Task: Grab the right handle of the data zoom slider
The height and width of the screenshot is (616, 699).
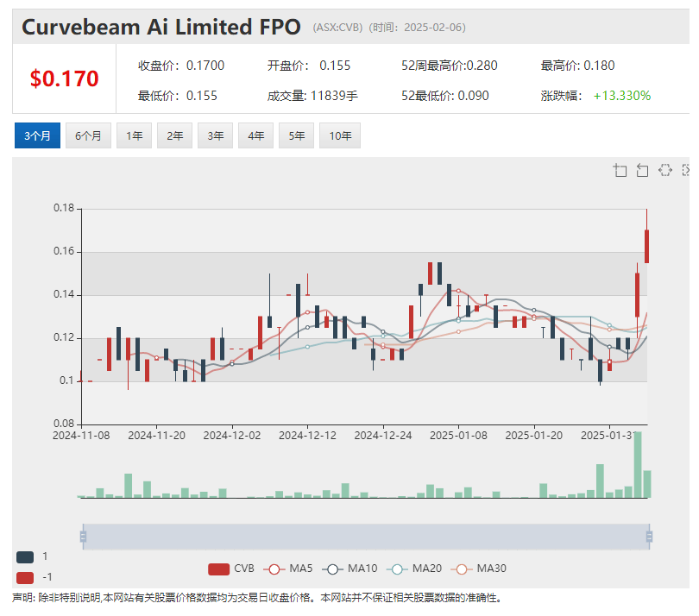Action: point(649,537)
